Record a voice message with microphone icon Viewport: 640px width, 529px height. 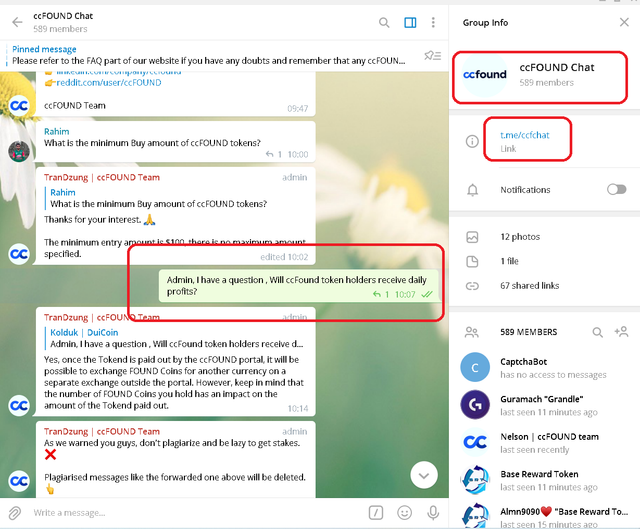coord(433,513)
